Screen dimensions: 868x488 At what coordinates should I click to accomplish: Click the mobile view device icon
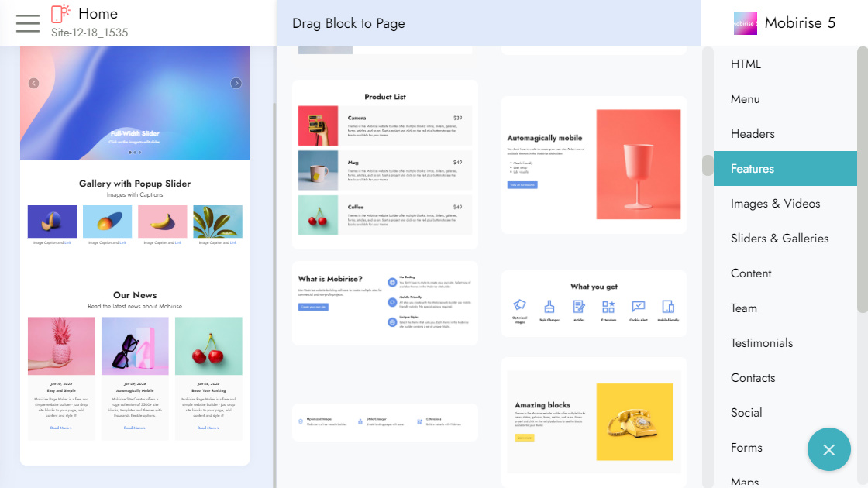click(x=60, y=14)
